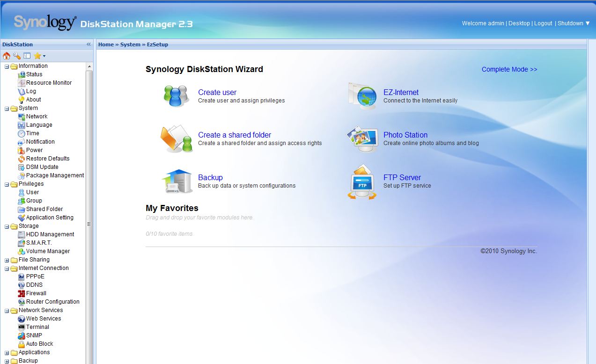
Task: Go to Desktop from the header
Action: pyautogui.click(x=519, y=23)
